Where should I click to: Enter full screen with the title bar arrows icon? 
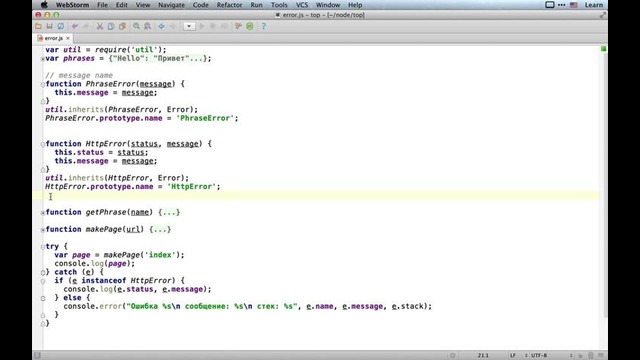click(x=602, y=15)
